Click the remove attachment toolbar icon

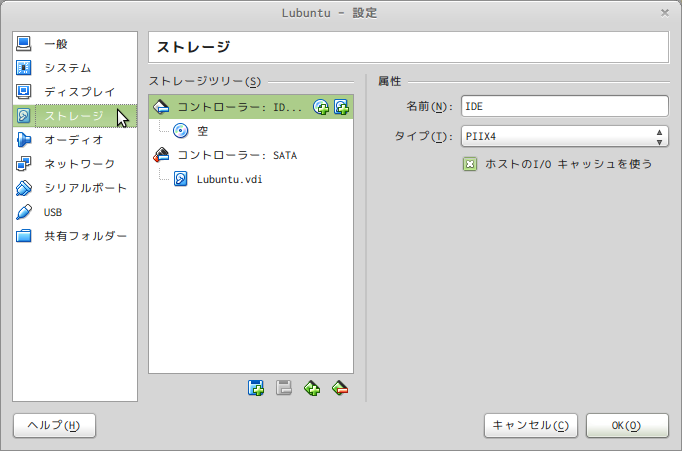(x=284, y=388)
